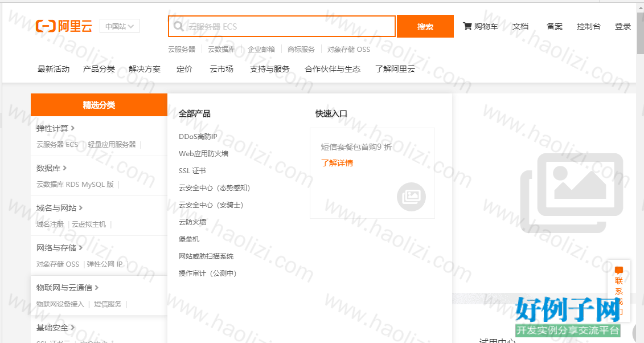The width and height of the screenshot is (644, 343).
Task: Open 云数据库 RDS MySQL 版 link
Action: (75, 185)
